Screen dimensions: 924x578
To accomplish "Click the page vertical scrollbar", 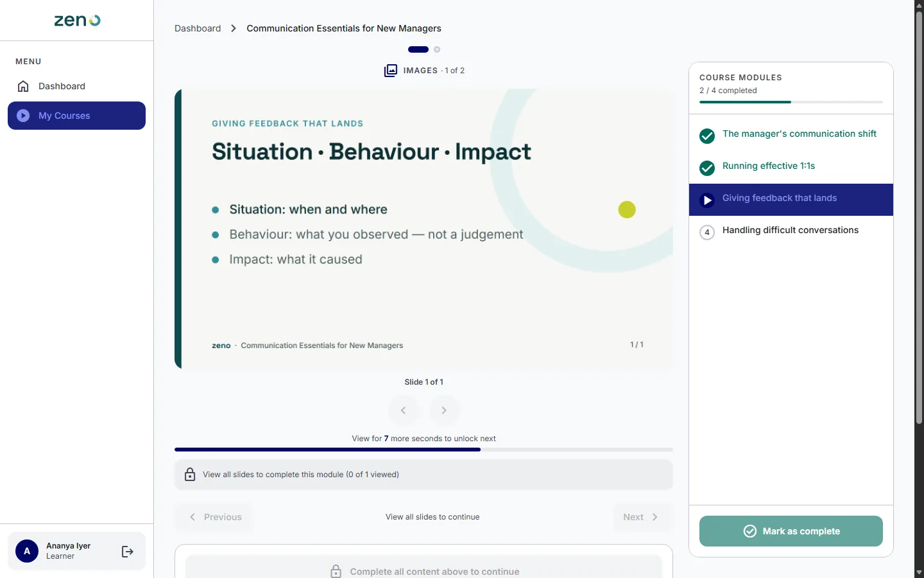I will click(x=919, y=218).
